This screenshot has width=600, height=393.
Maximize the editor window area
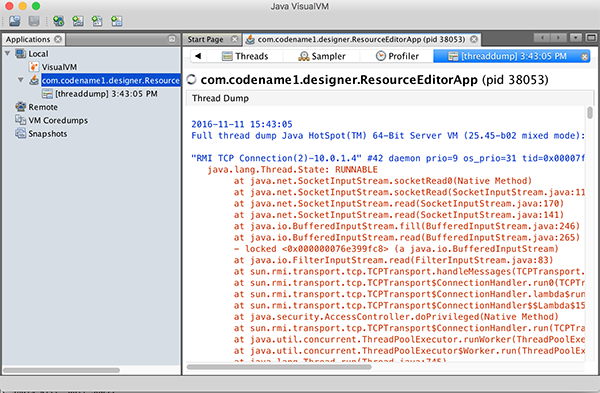pyautogui.click(x=591, y=38)
